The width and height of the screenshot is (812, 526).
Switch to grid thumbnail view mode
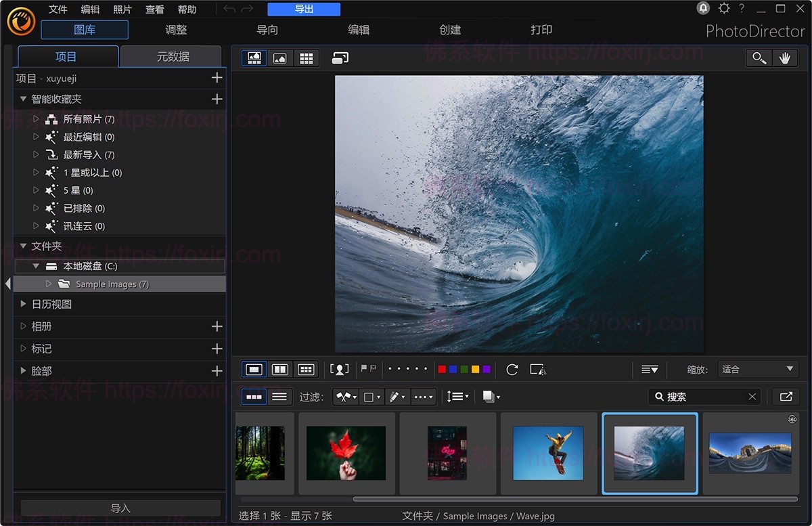(306, 58)
